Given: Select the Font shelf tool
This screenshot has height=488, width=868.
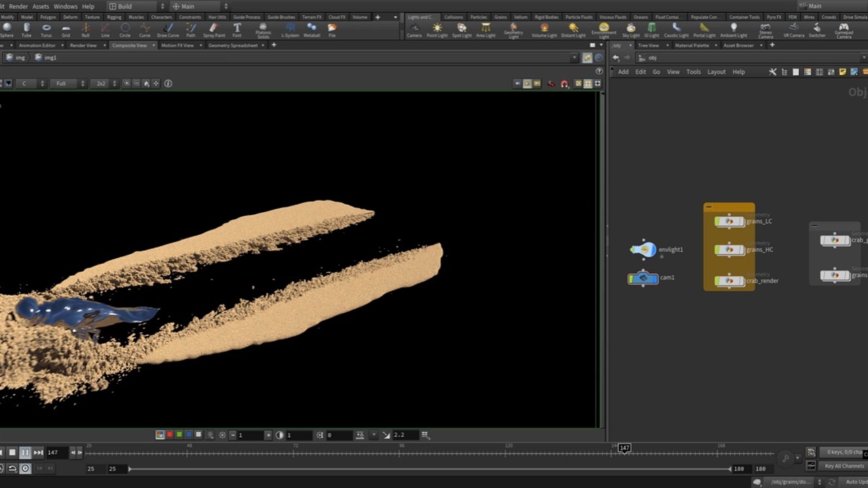Looking at the screenshot, I should pyautogui.click(x=237, y=30).
